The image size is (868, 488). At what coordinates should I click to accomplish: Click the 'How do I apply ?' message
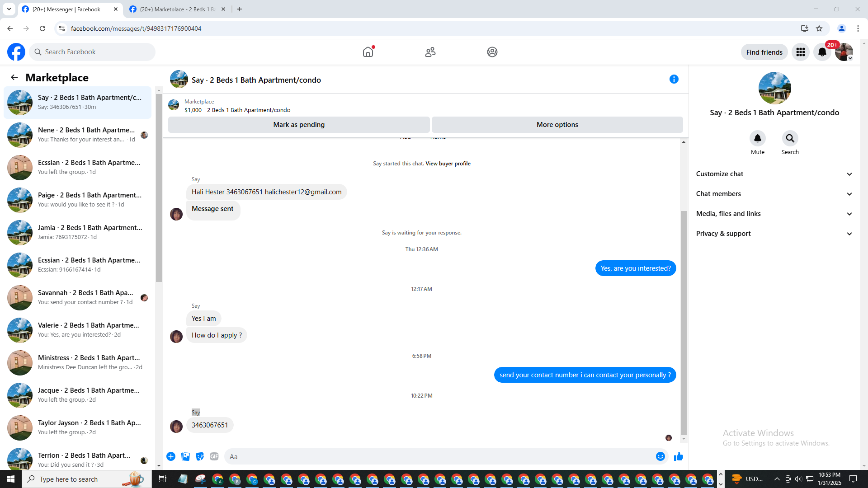pos(217,335)
